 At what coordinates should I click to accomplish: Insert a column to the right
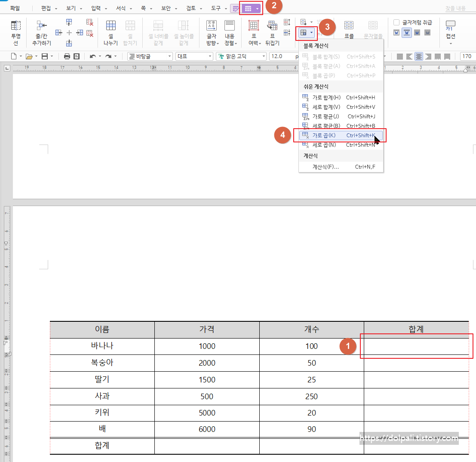coord(80,33)
